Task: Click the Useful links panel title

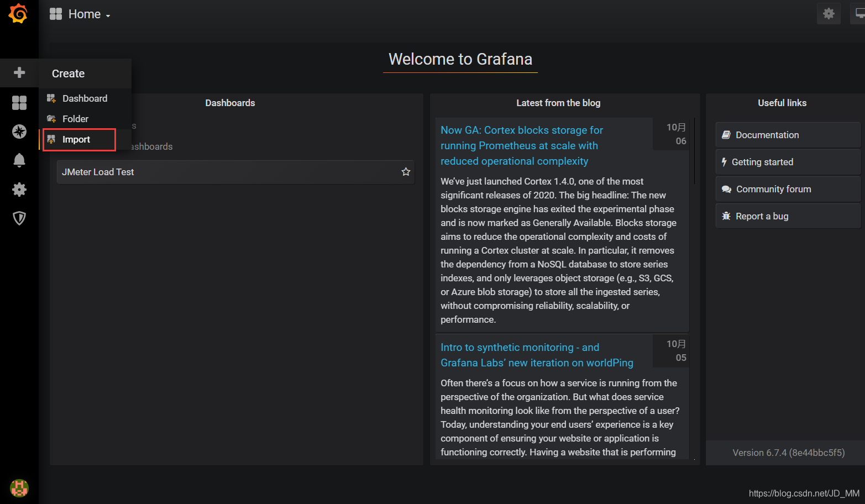Action: (x=782, y=103)
